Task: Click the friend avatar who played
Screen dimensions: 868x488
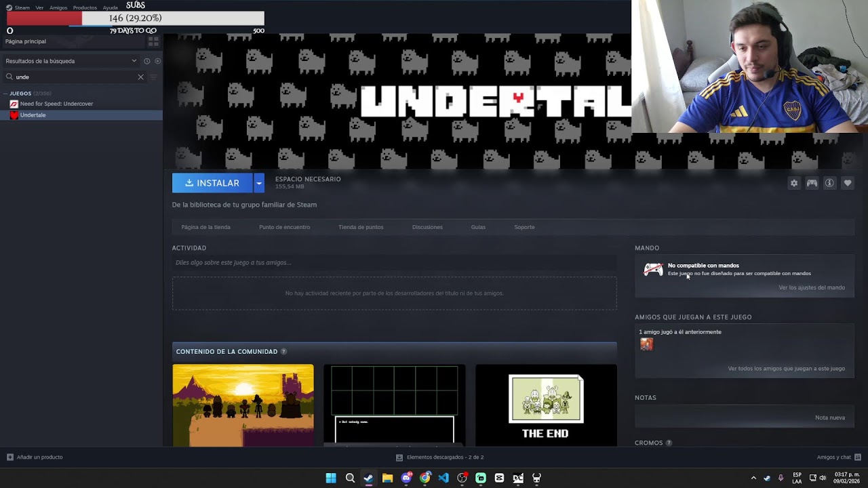Action: pyautogui.click(x=646, y=344)
